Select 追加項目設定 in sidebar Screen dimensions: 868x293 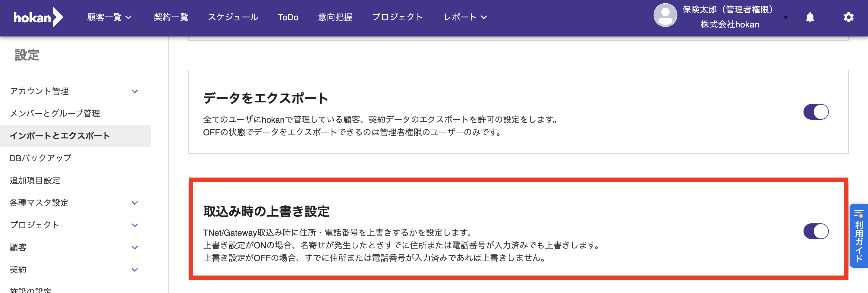point(35,181)
